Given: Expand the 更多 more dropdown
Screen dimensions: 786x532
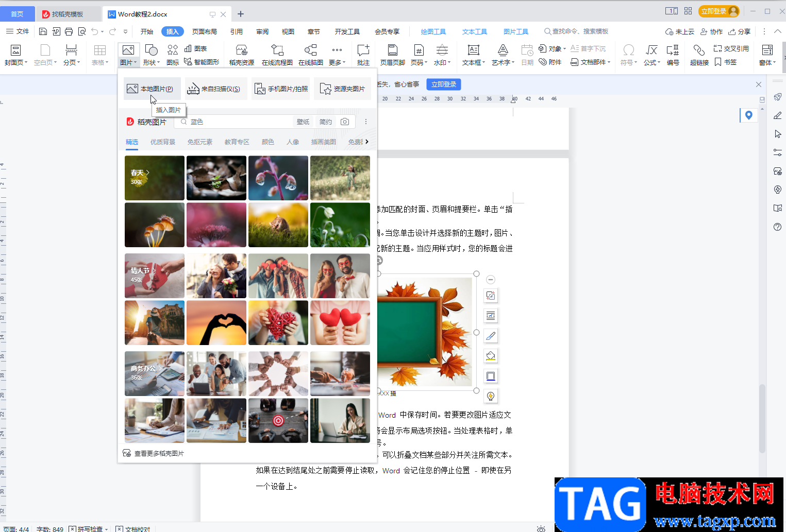Looking at the screenshot, I should point(337,62).
